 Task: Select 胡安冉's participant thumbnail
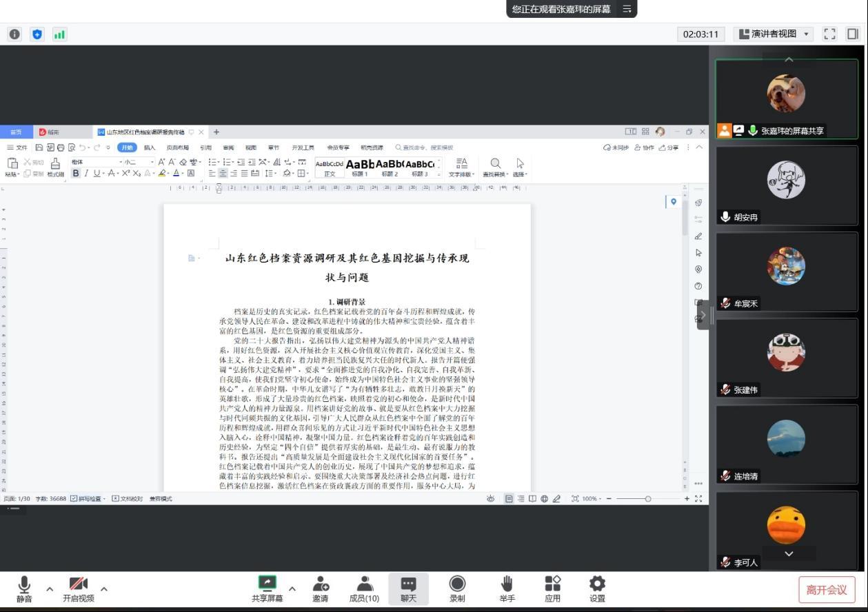click(787, 185)
